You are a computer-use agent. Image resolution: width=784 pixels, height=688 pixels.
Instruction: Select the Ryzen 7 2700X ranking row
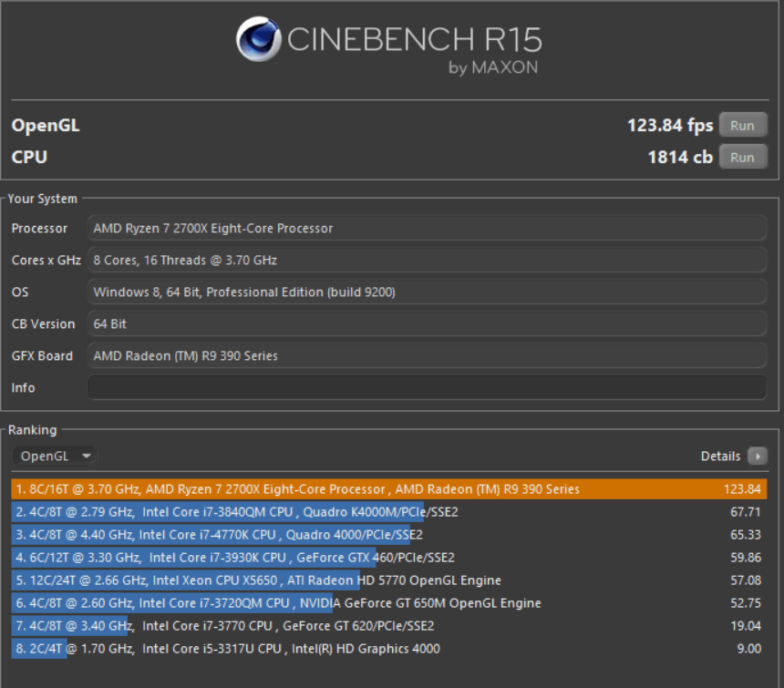tap(389, 489)
